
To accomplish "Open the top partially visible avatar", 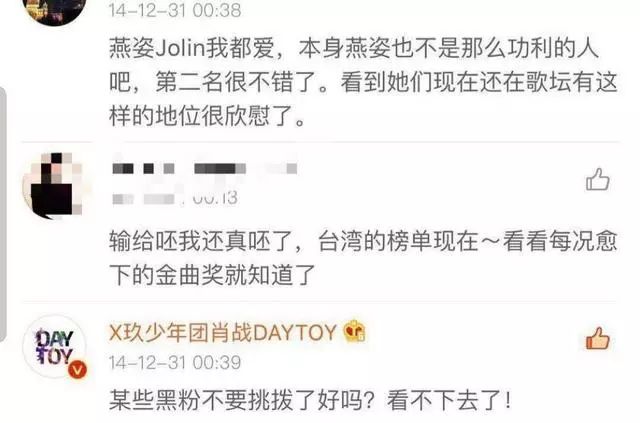I will 55,11.
